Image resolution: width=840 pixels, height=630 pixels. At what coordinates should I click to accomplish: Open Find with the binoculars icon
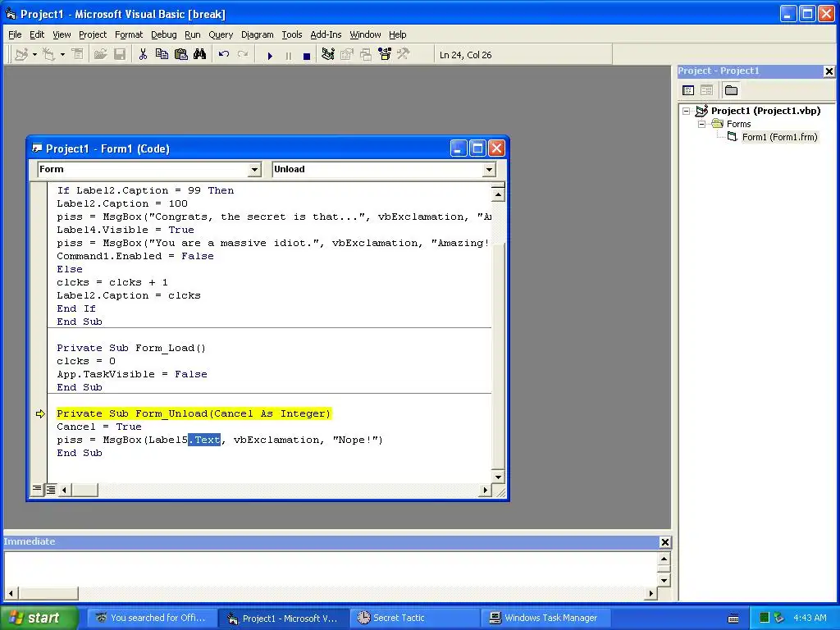click(200, 55)
